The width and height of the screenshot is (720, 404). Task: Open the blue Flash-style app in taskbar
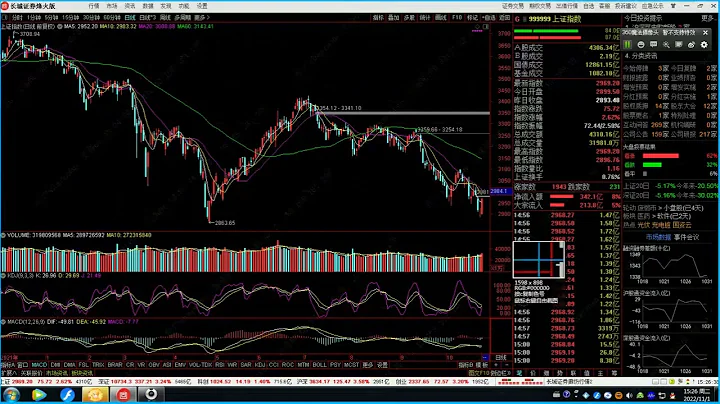[68, 394]
